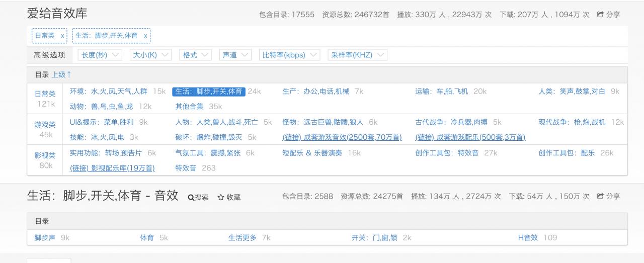The width and height of the screenshot is (644, 263).
Task: Open the 采样率(KHZ) dropdown
Action: coord(357,55)
